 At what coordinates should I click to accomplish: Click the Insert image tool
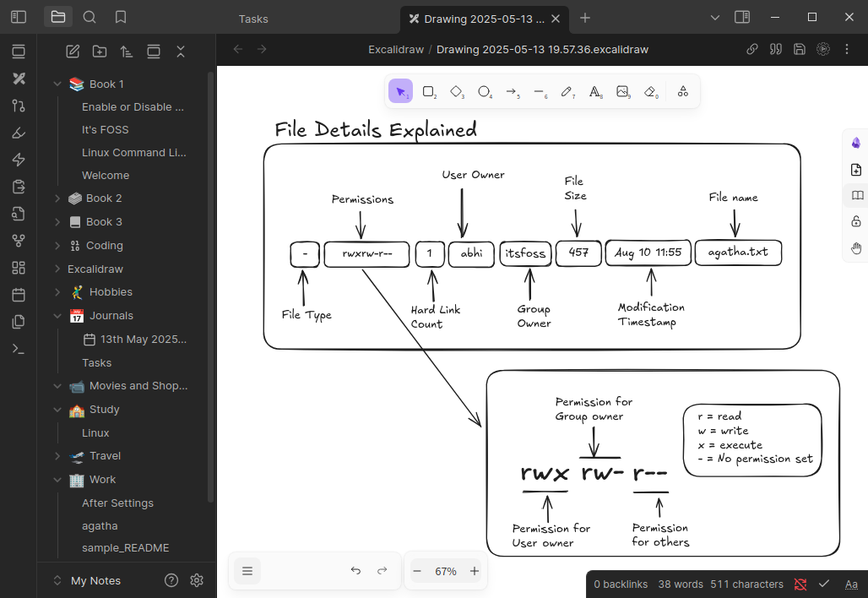coord(623,91)
